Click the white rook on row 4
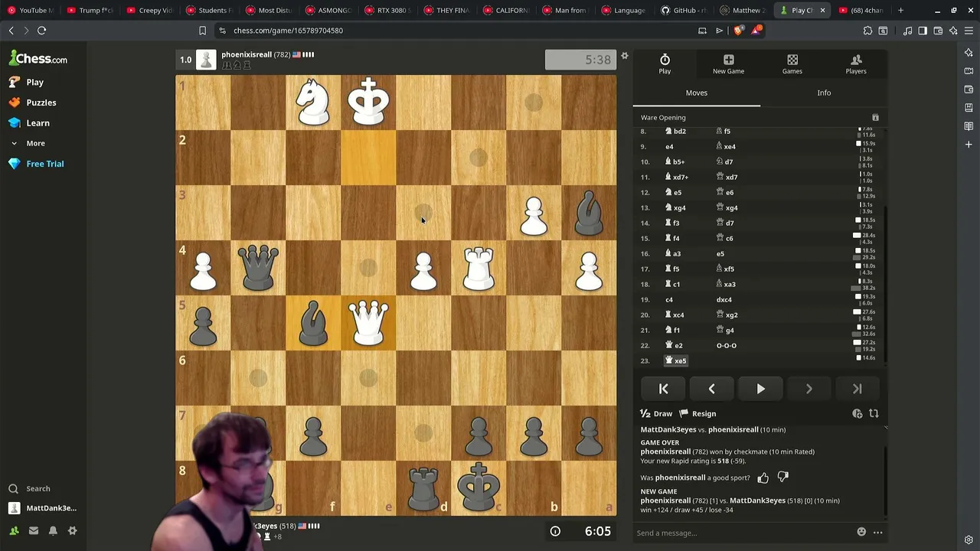Image resolution: width=980 pixels, height=551 pixels. (x=479, y=267)
